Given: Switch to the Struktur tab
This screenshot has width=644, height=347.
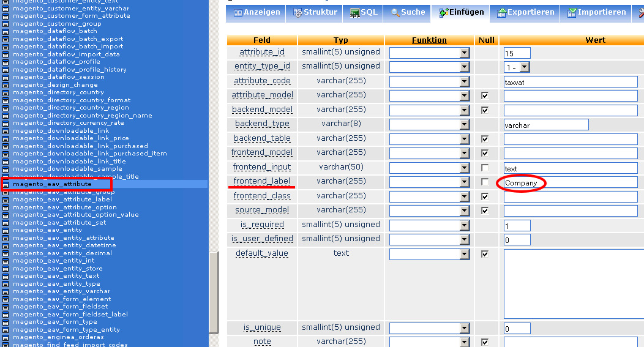Looking at the screenshot, I should pyautogui.click(x=314, y=13).
